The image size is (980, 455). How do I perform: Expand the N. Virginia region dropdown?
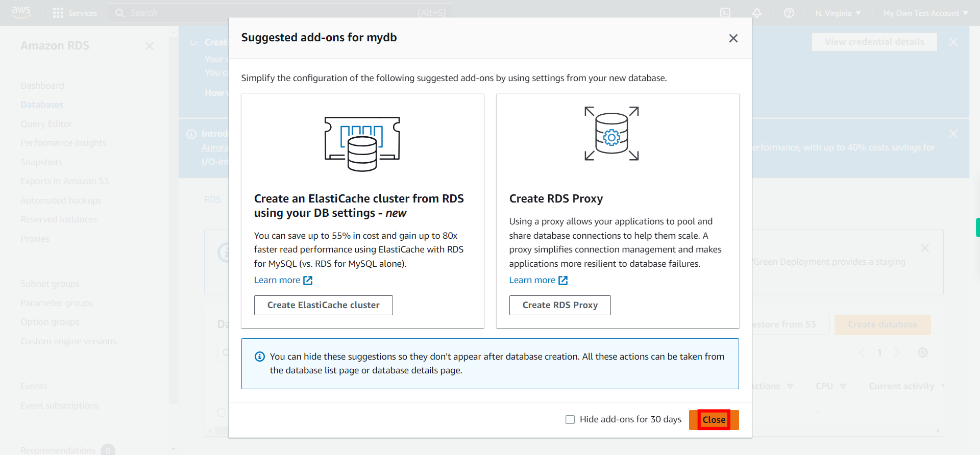click(x=838, y=13)
